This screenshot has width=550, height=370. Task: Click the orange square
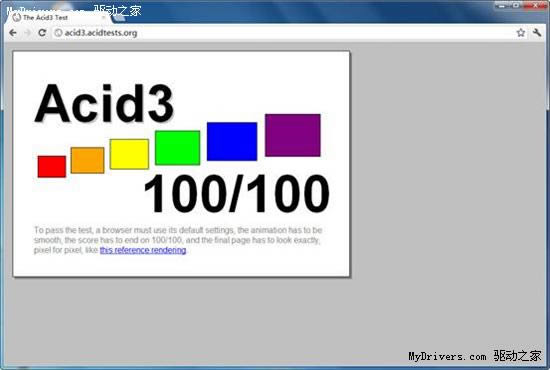[87, 160]
